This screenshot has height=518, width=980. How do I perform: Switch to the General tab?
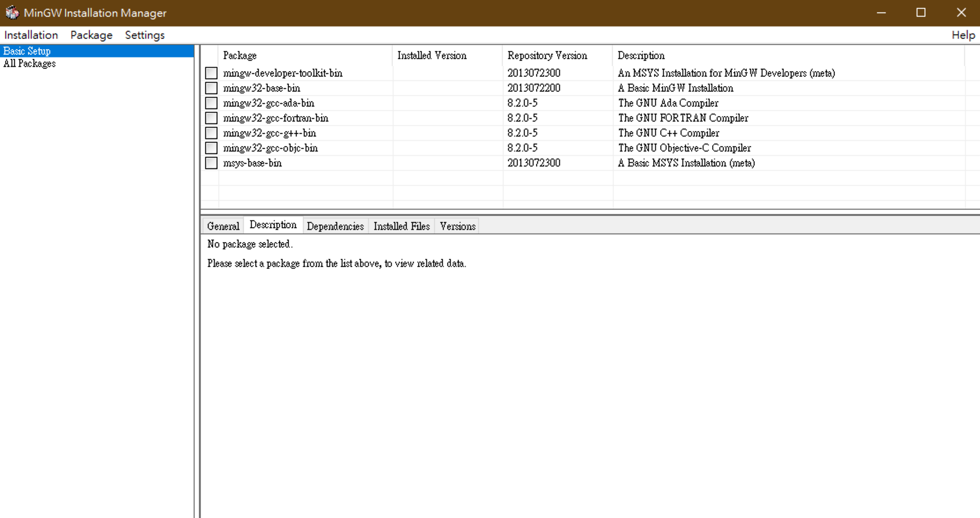[223, 226]
